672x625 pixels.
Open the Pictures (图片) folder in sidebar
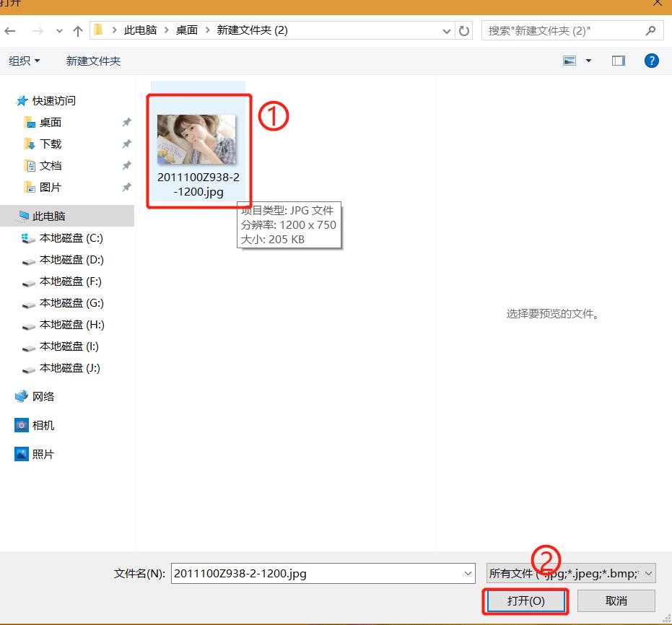click(51, 187)
